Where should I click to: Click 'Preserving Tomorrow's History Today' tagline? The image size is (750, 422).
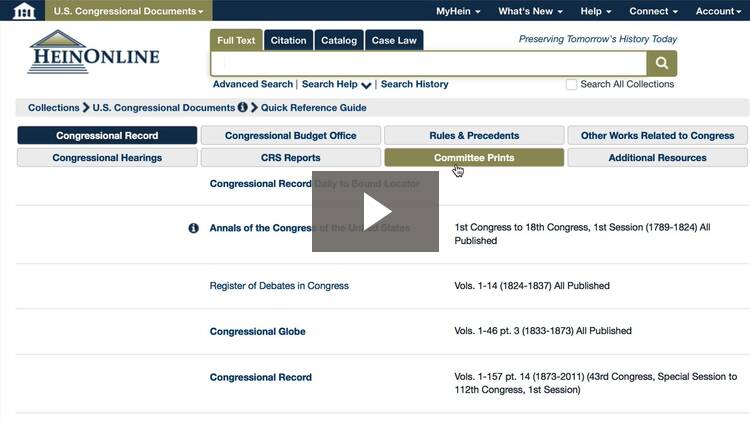(x=598, y=39)
